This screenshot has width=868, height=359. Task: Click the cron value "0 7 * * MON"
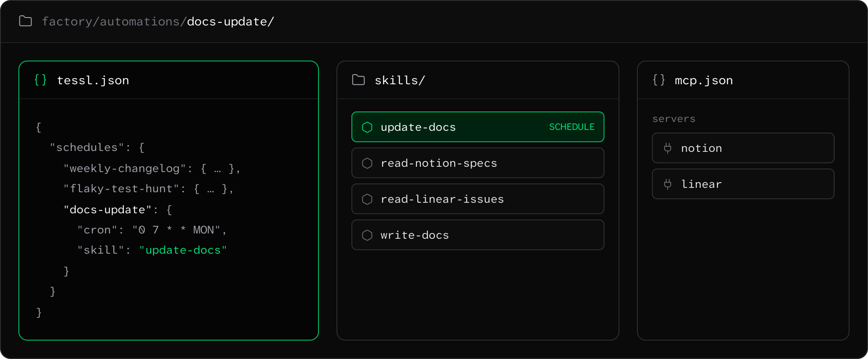pyautogui.click(x=176, y=230)
